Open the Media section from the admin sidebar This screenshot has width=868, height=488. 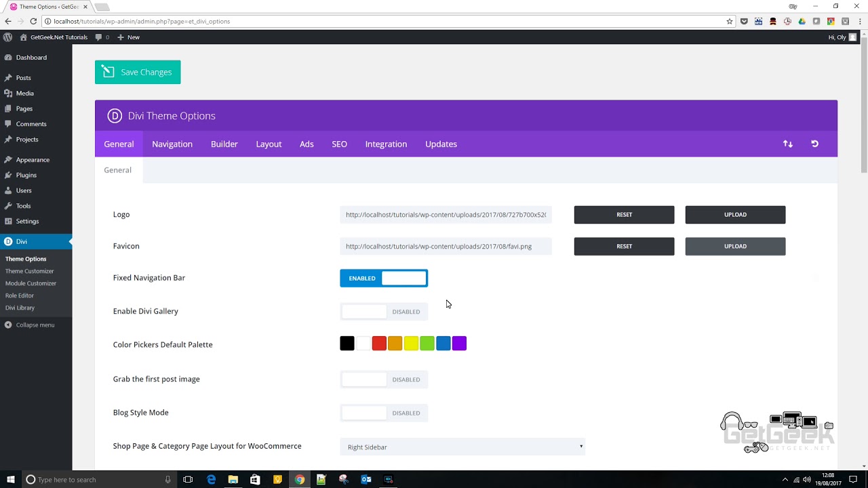pyautogui.click(x=24, y=93)
